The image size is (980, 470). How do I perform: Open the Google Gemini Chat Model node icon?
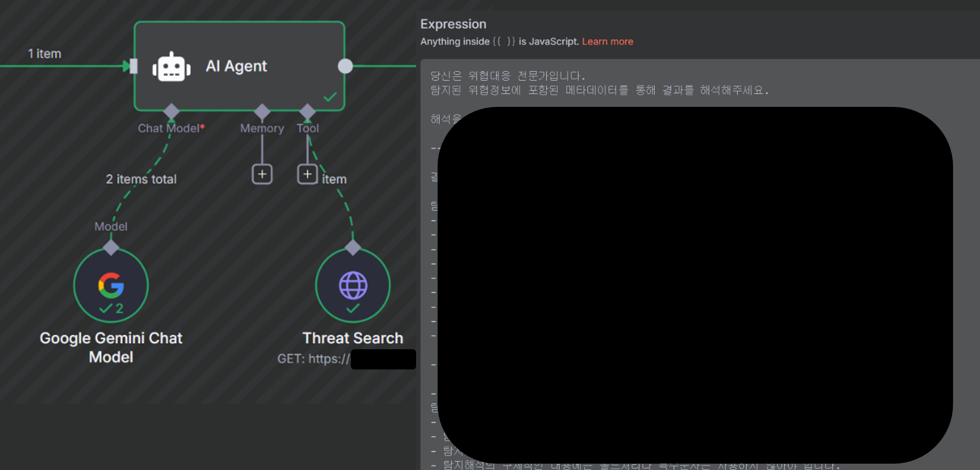pos(110,284)
